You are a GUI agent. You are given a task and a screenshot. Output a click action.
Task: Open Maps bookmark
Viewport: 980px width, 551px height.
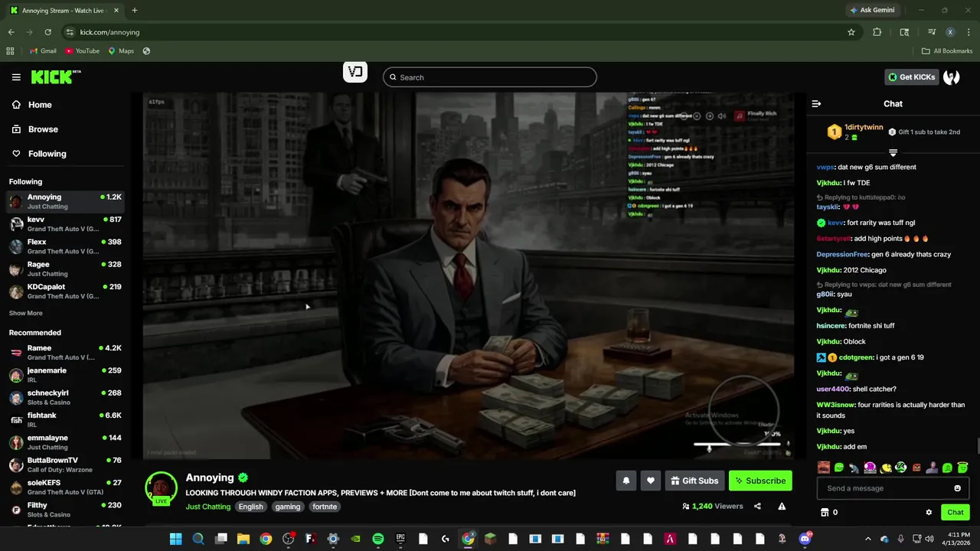(x=121, y=51)
